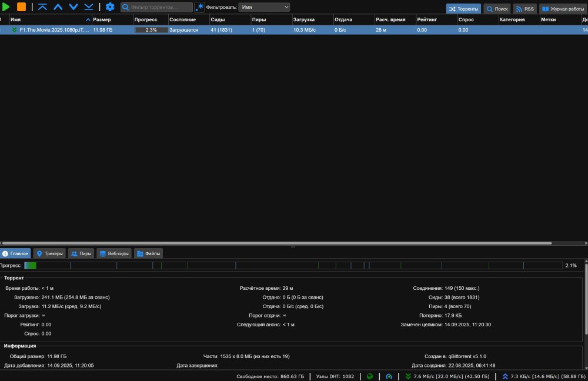Viewport: 588px width, 381px height.
Task: Sort by the Прогресс column header
Action: (x=151, y=19)
